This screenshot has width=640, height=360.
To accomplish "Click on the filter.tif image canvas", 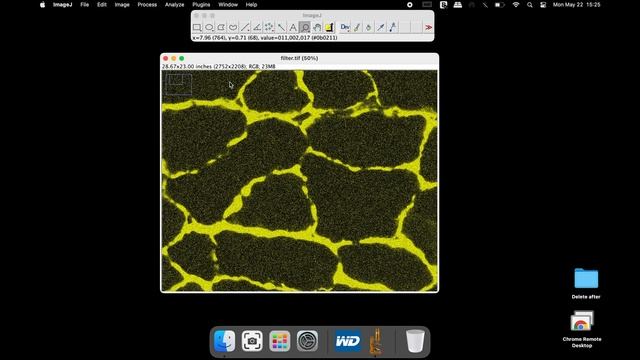I will coord(300,180).
